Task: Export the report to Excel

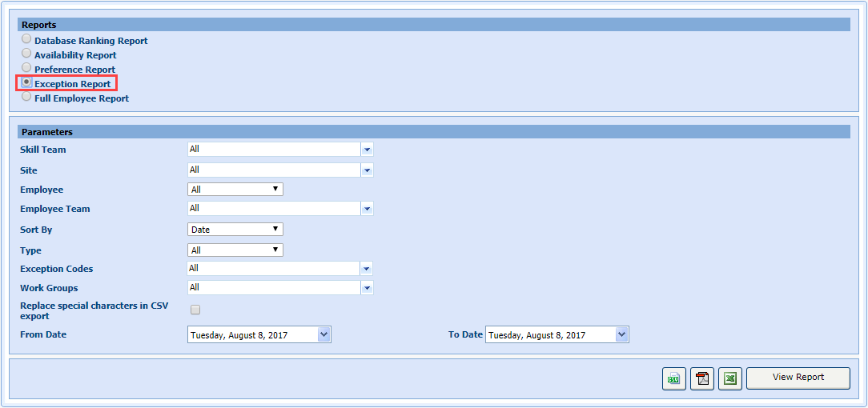Action: 729,379
